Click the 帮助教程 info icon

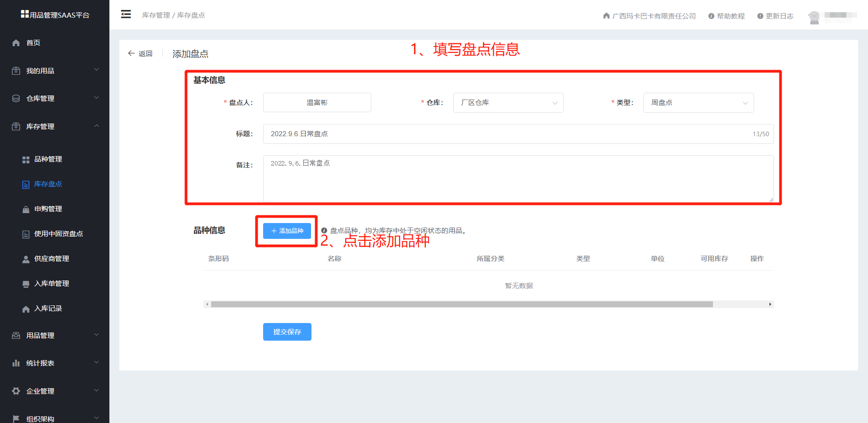click(711, 16)
